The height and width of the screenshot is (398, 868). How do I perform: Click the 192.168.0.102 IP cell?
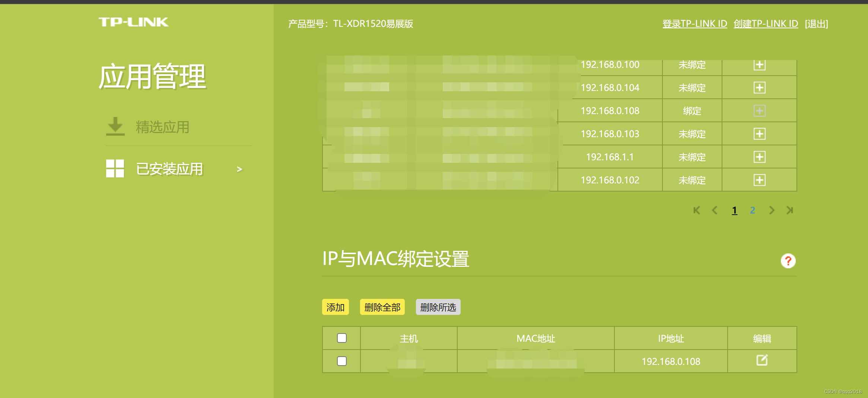point(610,180)
